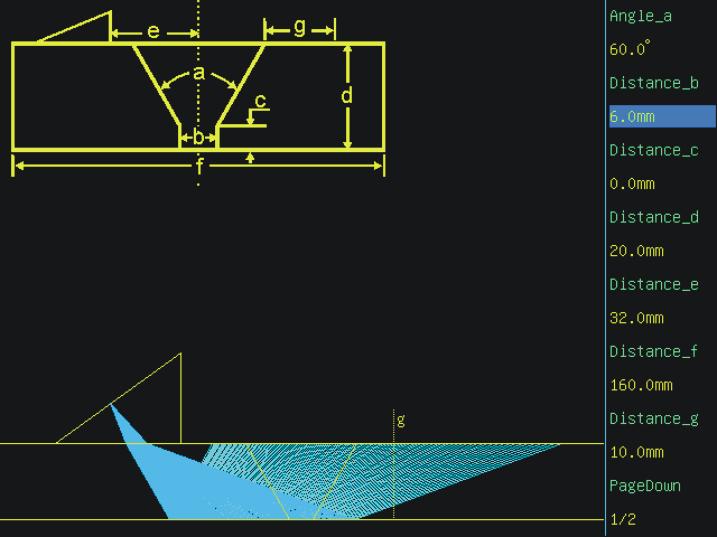
Task: Select the Angle_a parameter label
Action: 639,16
